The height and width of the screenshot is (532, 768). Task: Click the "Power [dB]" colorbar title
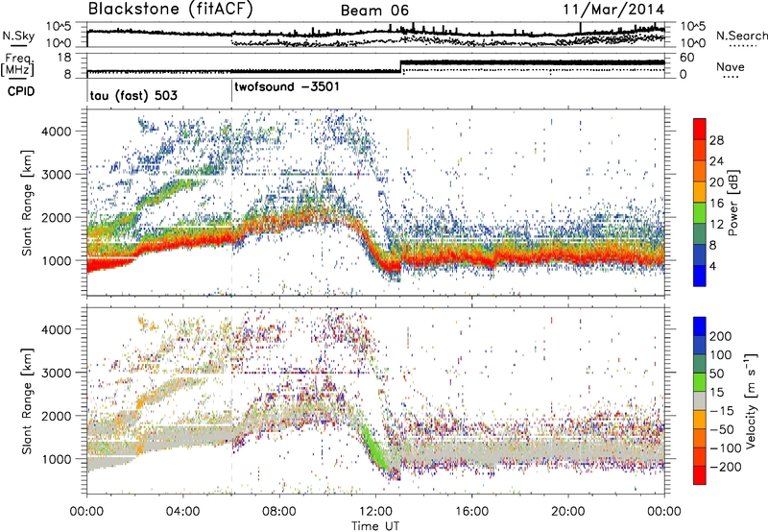(x=732, y=203)
